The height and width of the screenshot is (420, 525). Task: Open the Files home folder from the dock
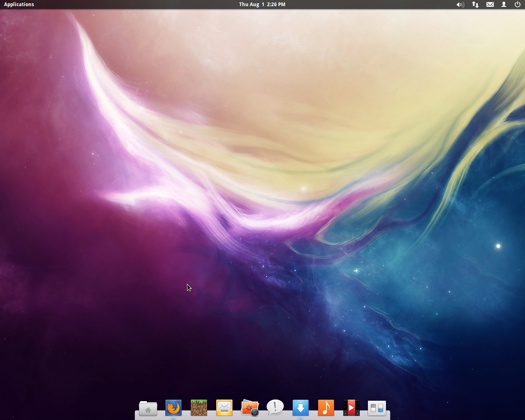point(148,408)
